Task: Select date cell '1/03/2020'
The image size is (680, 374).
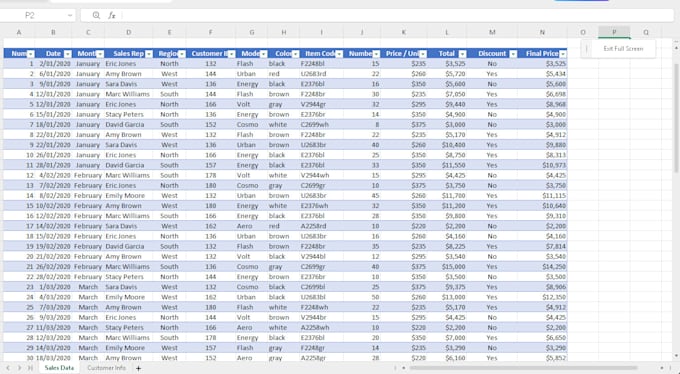Action: pos(53,287)
